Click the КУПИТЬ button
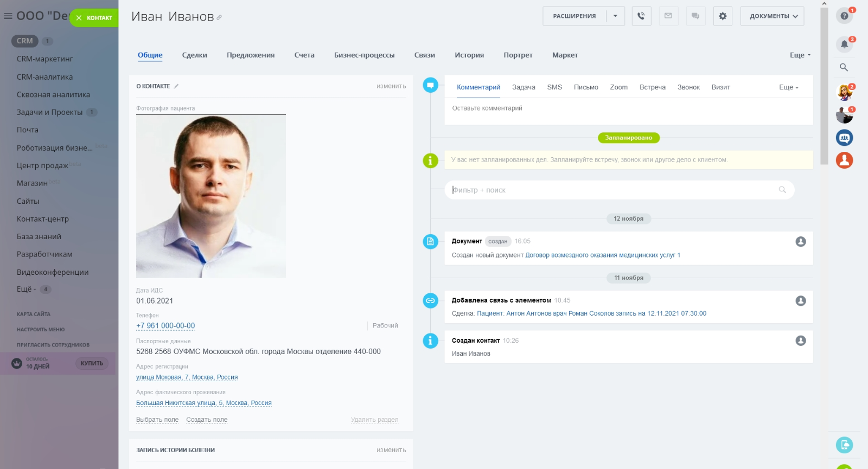 92,363
